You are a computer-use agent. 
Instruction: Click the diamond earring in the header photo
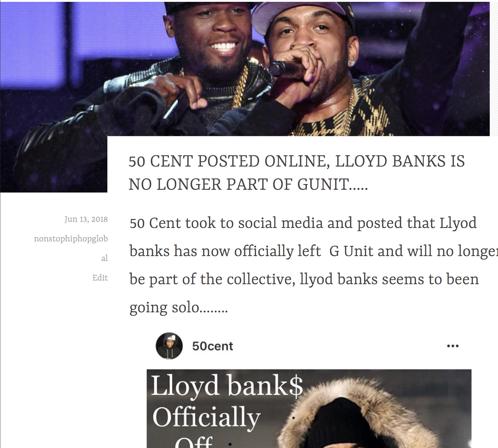[352, 63]
